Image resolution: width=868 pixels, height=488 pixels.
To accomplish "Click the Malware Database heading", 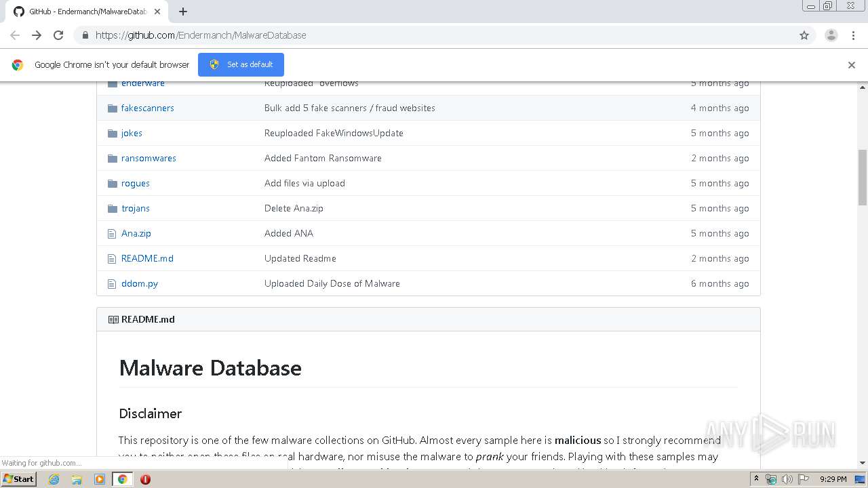I will pyautogui.click(x=210, y=368).
